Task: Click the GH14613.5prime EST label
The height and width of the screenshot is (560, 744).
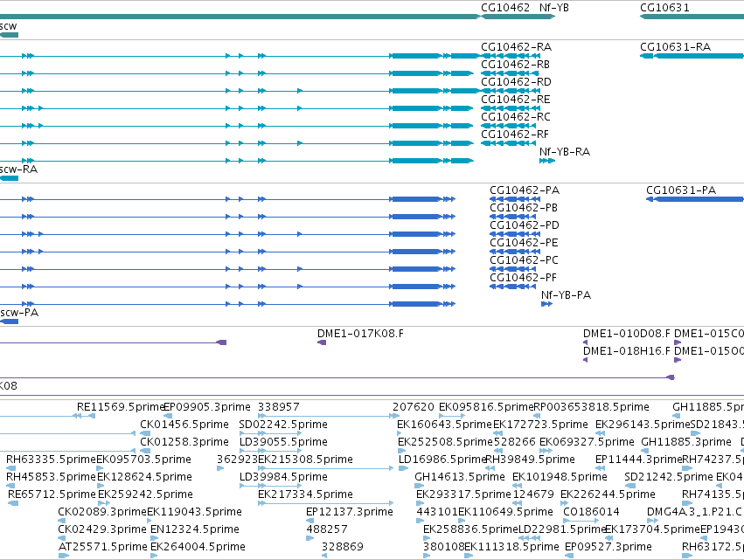Action: [460, 477]
